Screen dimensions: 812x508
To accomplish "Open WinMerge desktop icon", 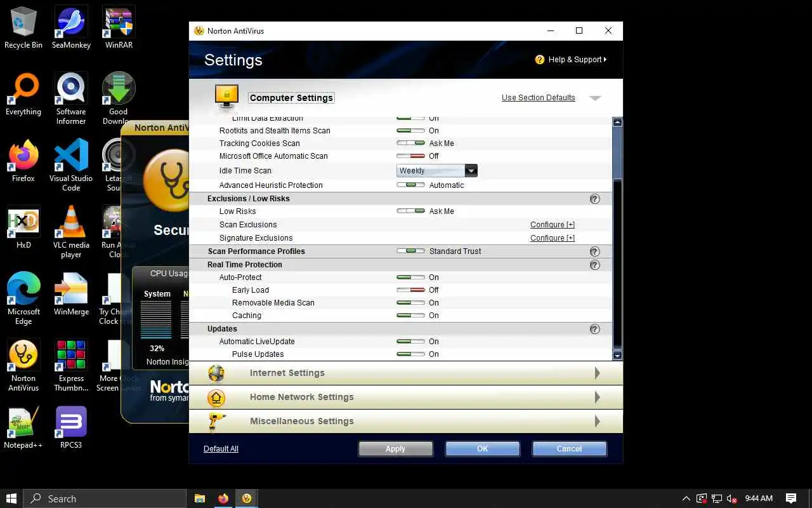I will [x=71, y=295].
